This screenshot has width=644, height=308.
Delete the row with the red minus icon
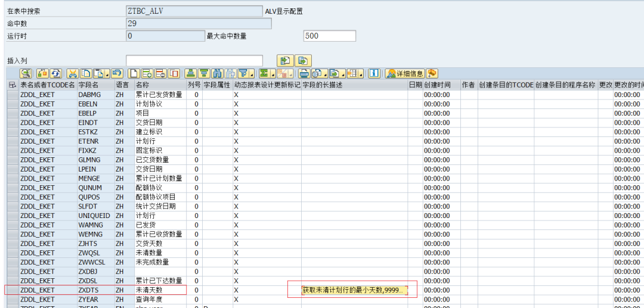pos(160,73)
